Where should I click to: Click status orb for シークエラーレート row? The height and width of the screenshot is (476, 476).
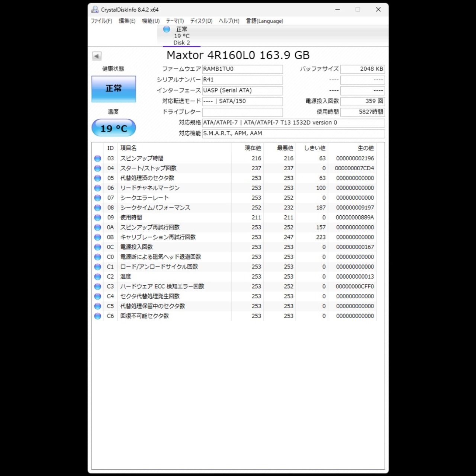tap(98, 198)
